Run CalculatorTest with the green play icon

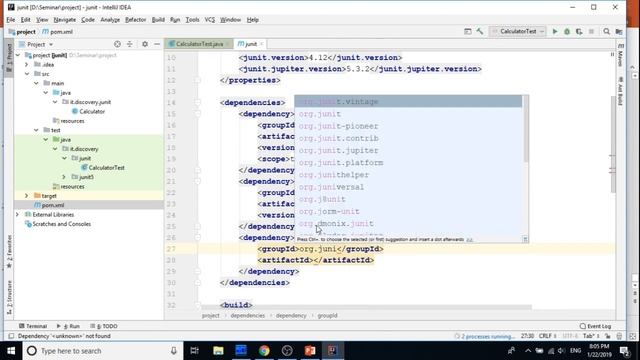[x=555, y=31]
